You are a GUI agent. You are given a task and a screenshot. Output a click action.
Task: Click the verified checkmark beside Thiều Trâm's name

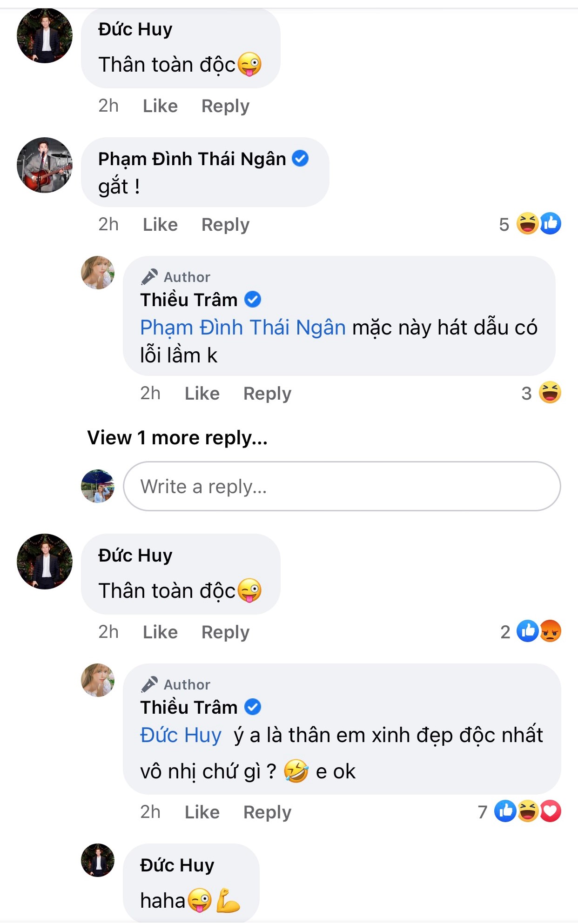coord(252,300)
